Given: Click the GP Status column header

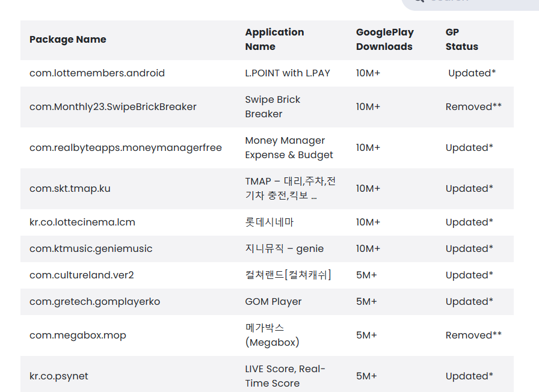Looking at the screenshot, I should pyautogui.click(x=461, y=40).
